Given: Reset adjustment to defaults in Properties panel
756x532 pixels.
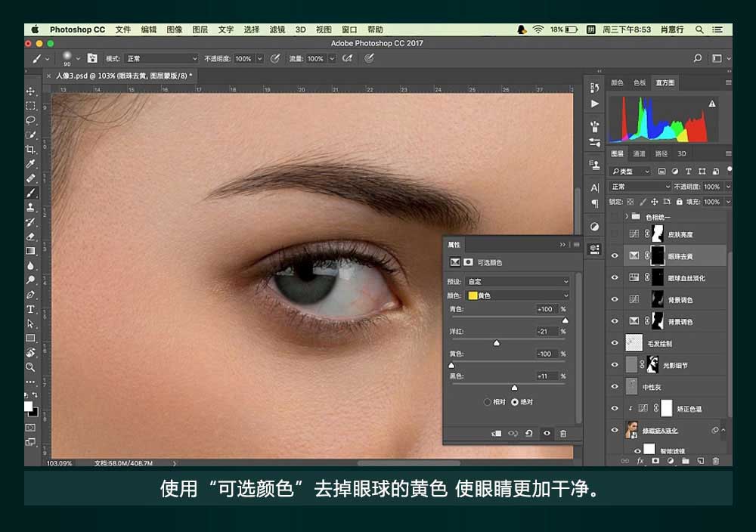Looking at the screenshot, I should point(528,434).
